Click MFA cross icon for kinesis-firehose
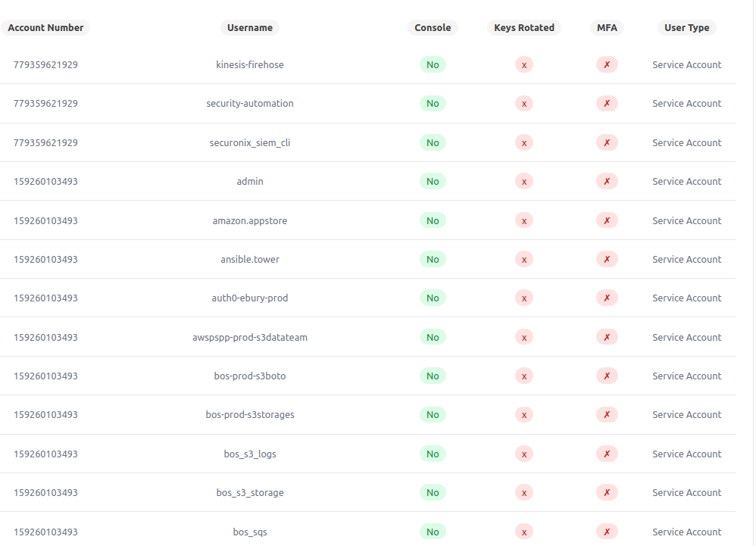 607,64
